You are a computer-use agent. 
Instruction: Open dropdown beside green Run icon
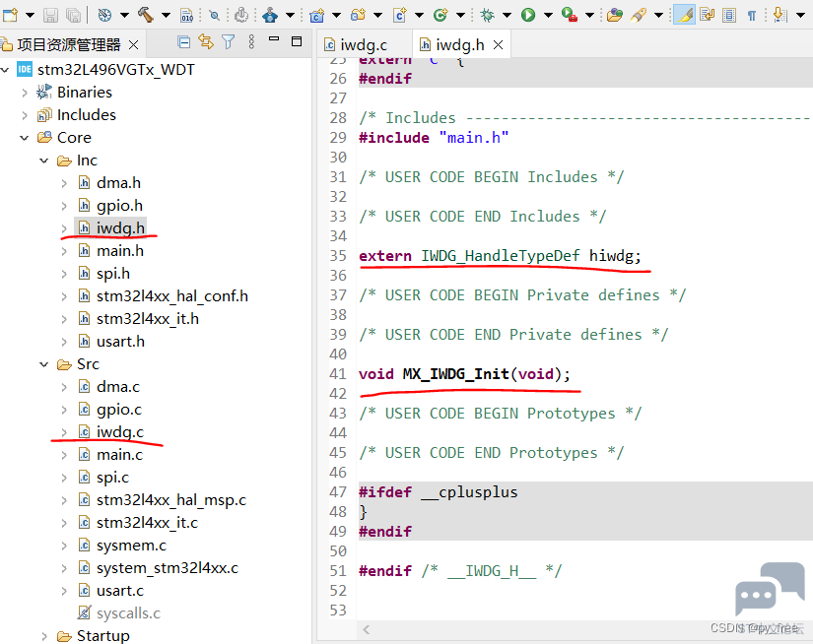click(548, 16)
